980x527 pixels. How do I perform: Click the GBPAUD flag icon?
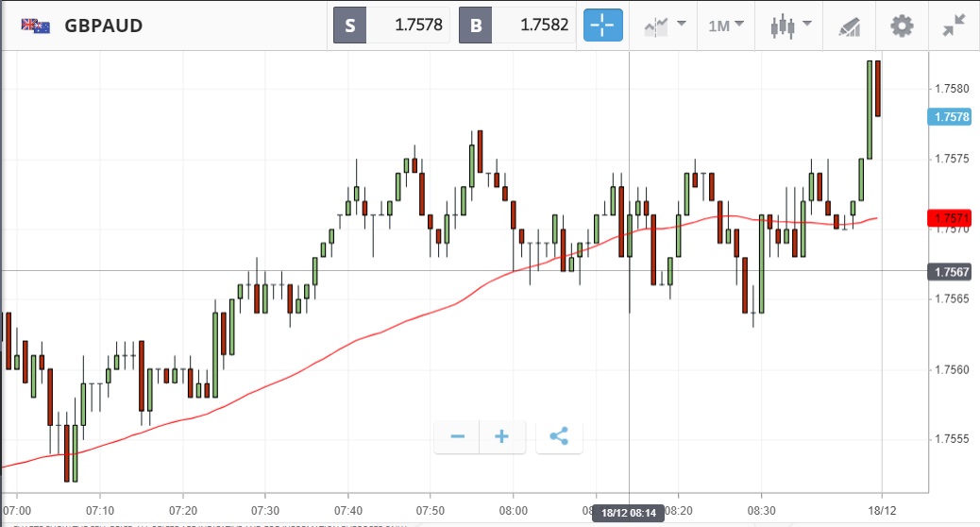36,25
